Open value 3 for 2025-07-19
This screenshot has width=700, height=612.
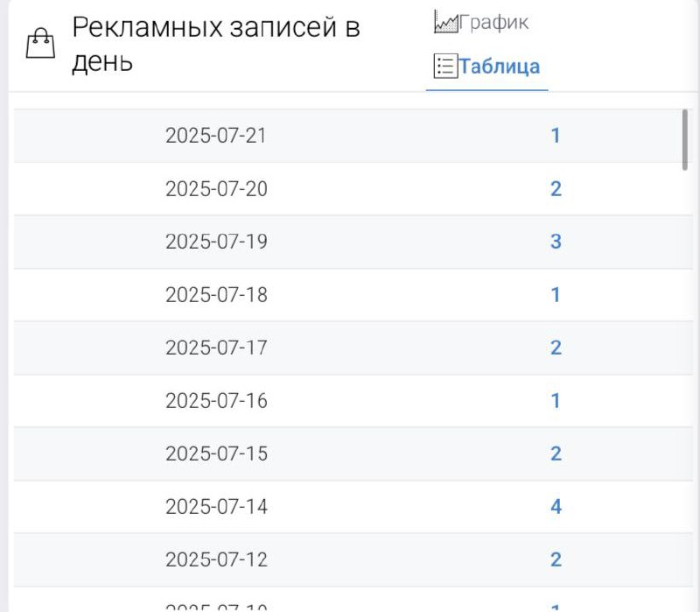tap(555, 242)
